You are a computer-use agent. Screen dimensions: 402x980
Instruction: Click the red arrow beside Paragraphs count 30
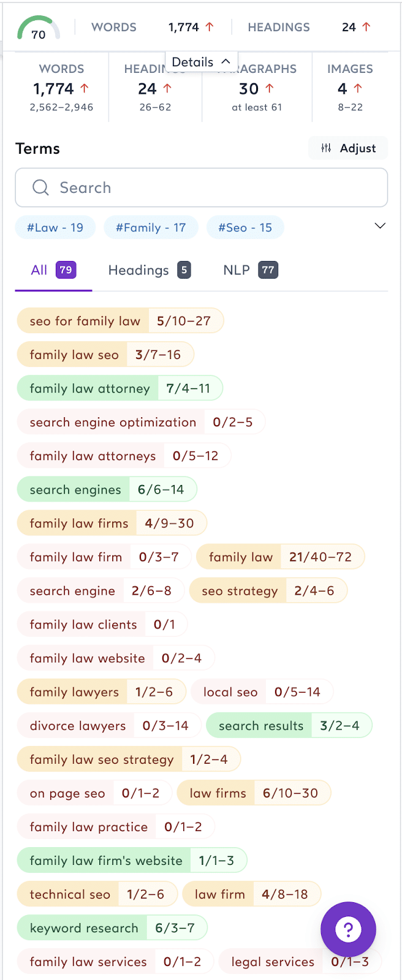point(269,88)
